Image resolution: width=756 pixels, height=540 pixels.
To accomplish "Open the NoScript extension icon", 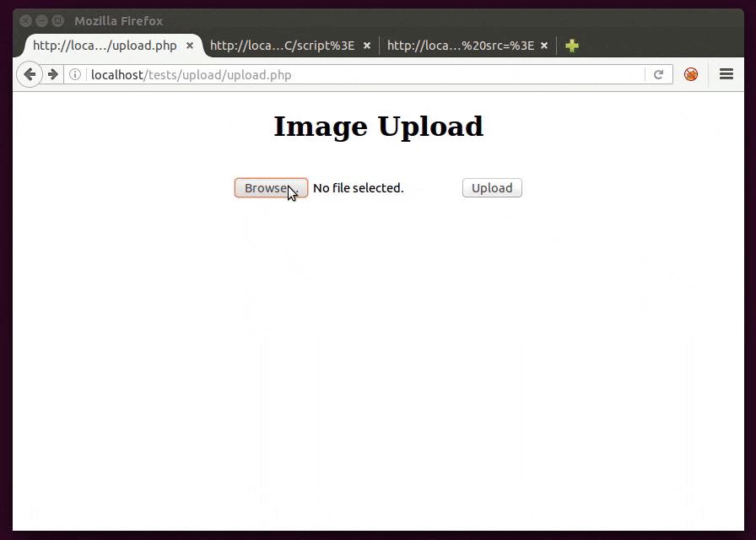I will (x=691, y=74).
